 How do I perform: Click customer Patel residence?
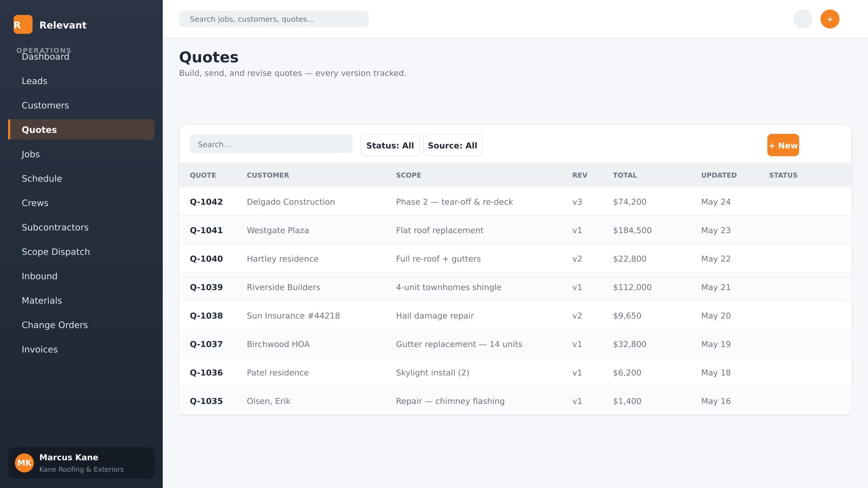[x=278, y=373]
